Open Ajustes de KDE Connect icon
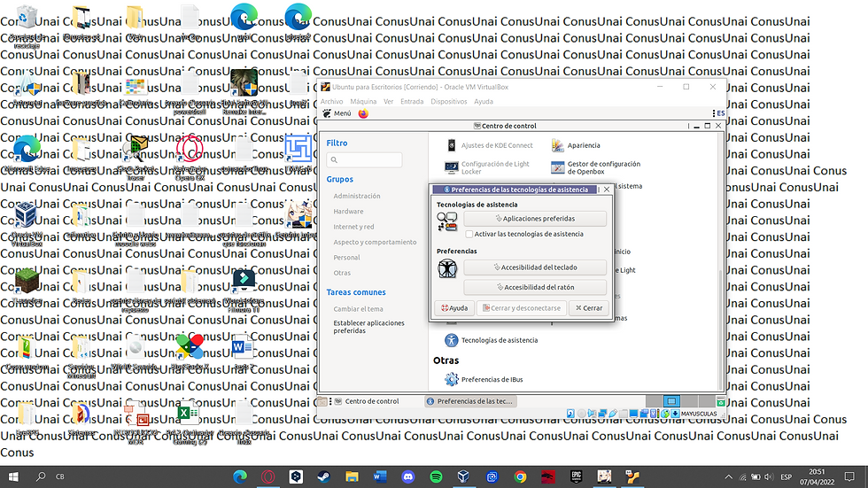The image size is (868, 488). [x=452, y=145]
